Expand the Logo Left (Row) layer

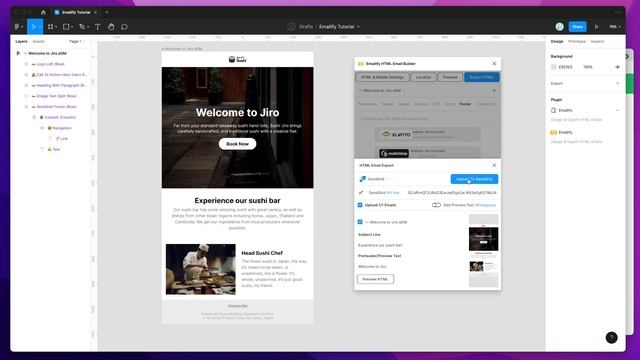tap(26, 64)
